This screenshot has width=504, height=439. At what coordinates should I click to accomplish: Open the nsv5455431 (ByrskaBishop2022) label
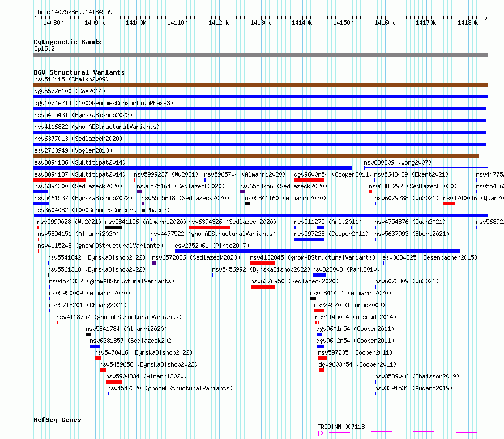tap(83, 115)
